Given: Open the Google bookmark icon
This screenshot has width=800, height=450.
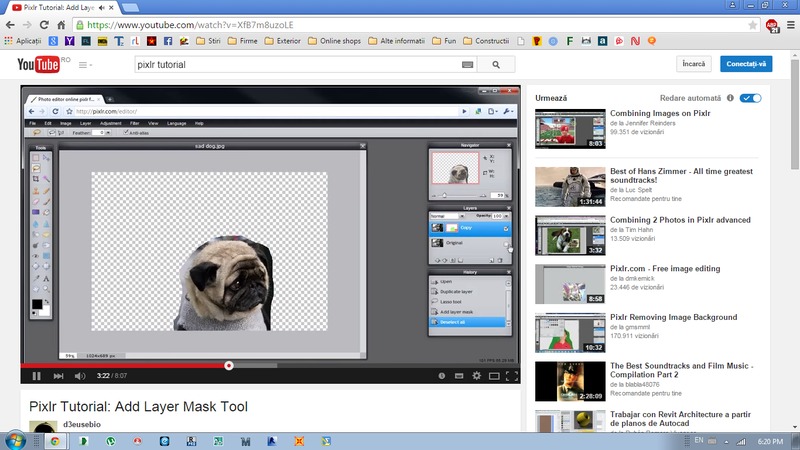Looking at the screenshot, I should pyautogui.click(x=53, y=41).
